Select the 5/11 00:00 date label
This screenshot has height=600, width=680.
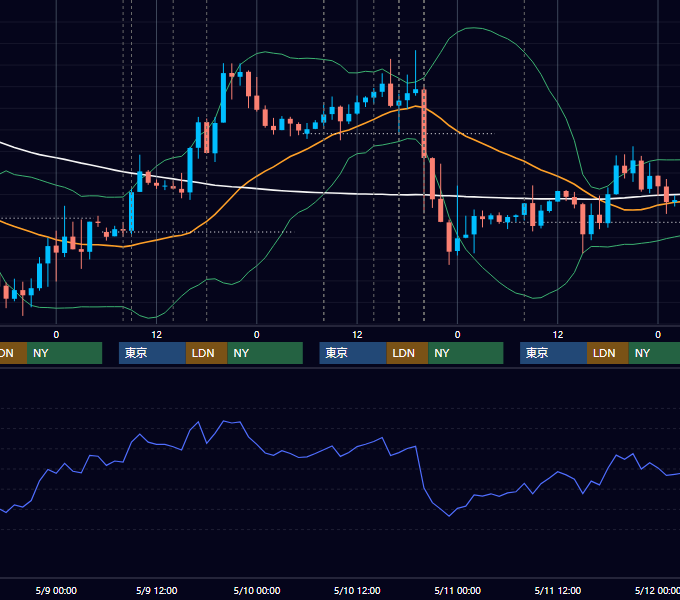click(458, 590)
